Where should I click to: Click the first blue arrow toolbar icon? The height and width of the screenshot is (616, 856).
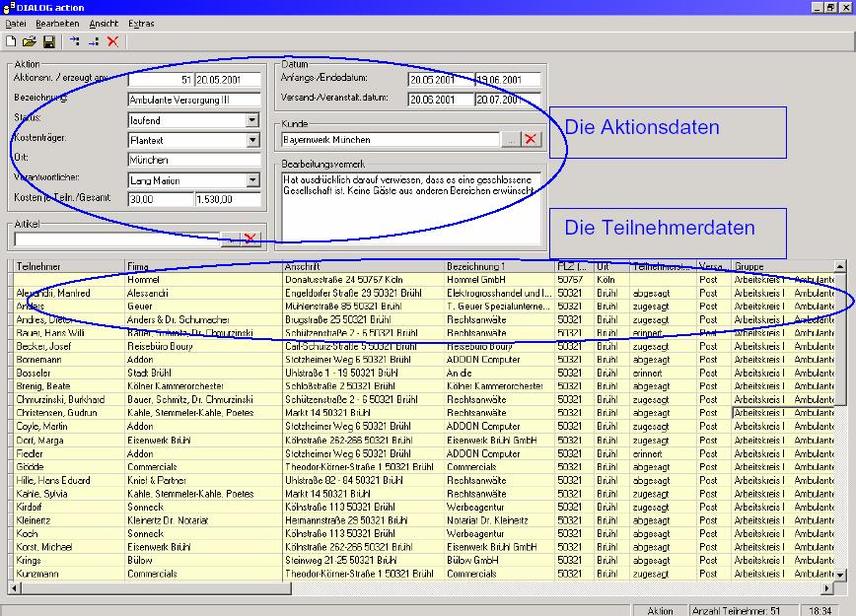click(75, 41)
